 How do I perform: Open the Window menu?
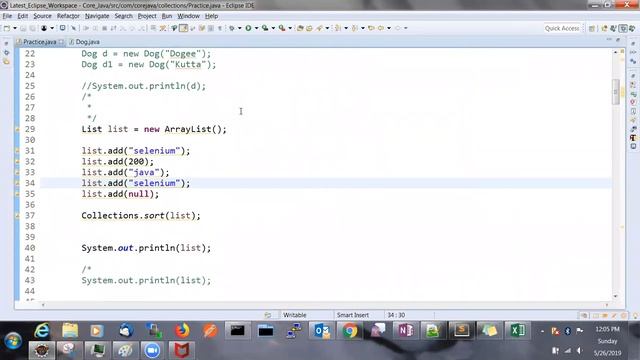188,16
